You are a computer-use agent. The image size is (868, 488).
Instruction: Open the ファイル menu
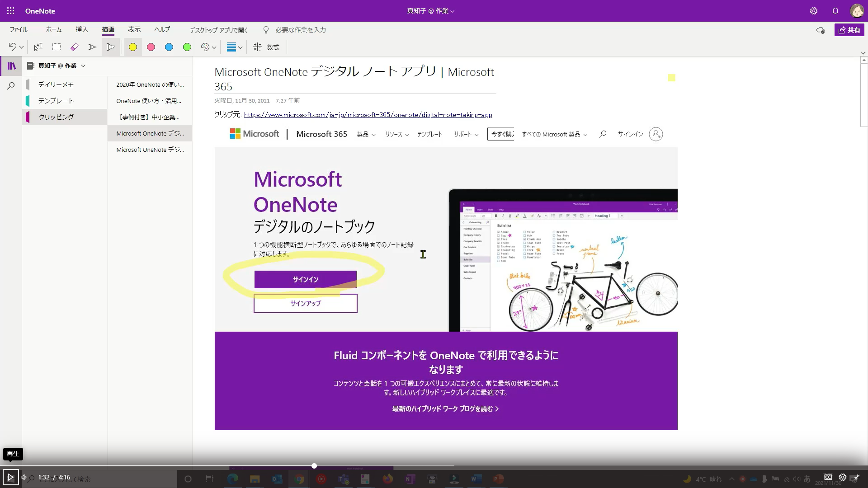pyautogui.click(x=19, y=29)
